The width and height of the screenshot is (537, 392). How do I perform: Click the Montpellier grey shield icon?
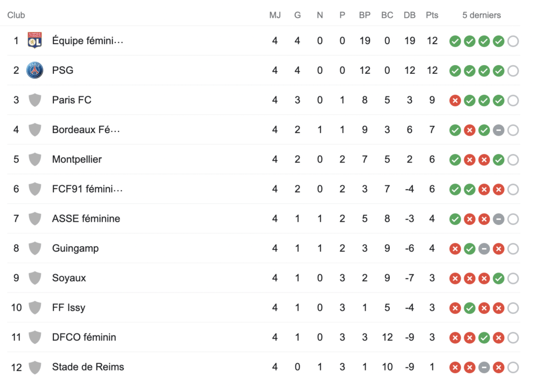coord(35,159)
